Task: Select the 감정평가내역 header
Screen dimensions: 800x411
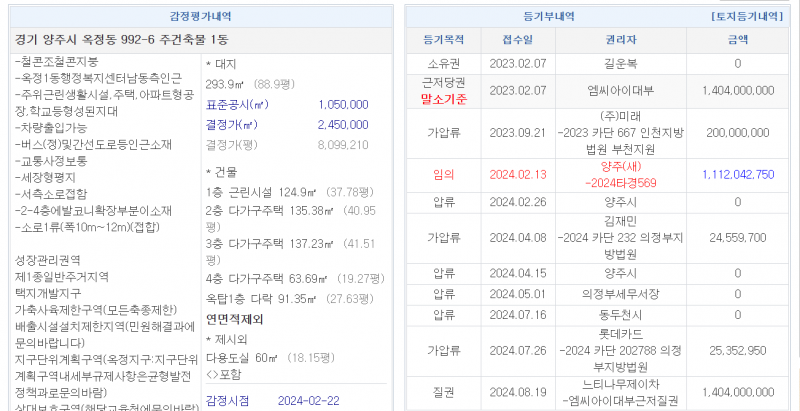Action: tap(200, 17)
